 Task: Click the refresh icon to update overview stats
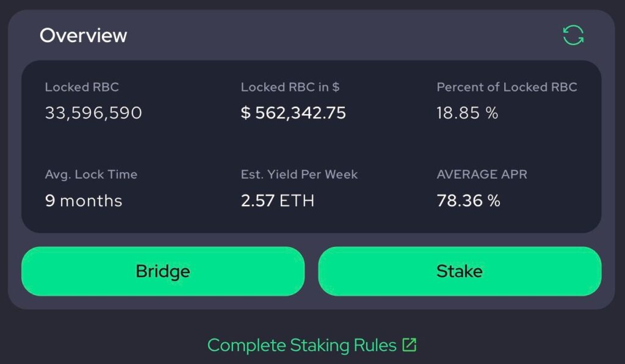pyautogui.click(x=573, y=35)
